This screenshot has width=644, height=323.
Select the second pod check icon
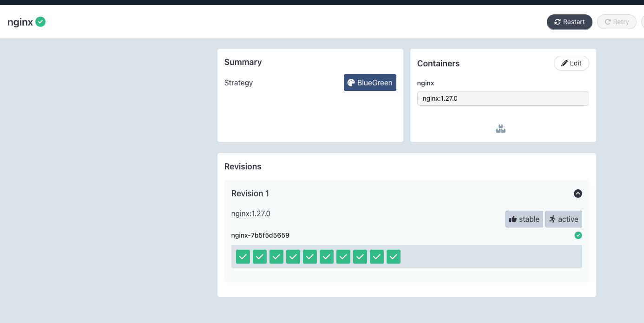260,257
